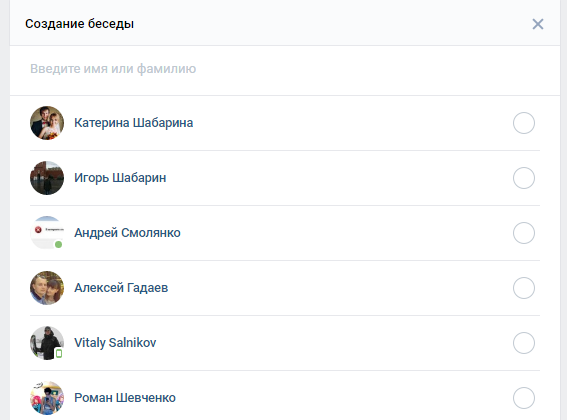Open Vitaly Salnikov avatar photo
Viewport: 567px width, 420px height.
[x=47, y=343]
